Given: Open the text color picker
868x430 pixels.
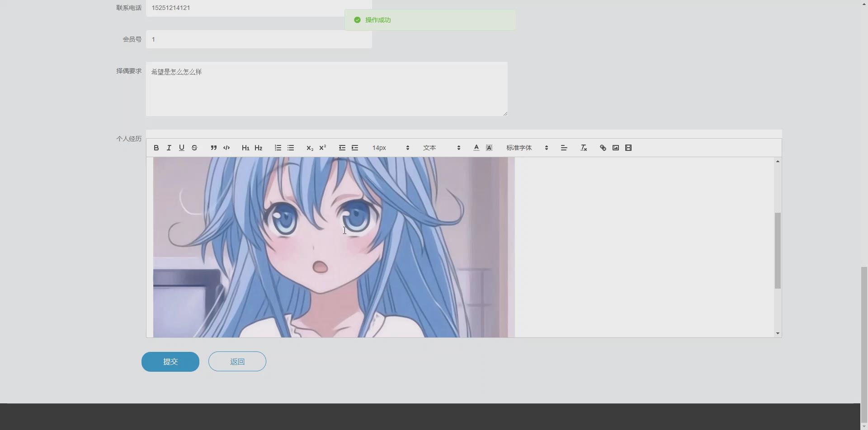Looking at the screenshot, I should (476, 148).
